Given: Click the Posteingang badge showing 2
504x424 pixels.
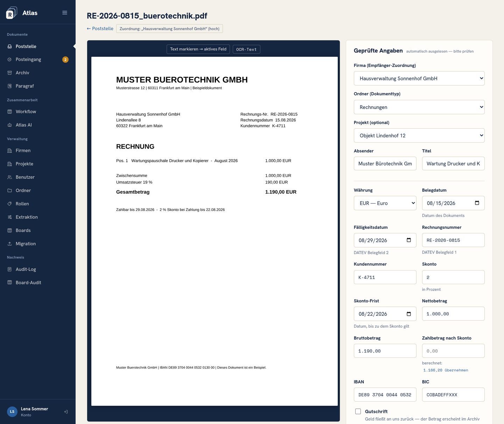Looking at the screenshot, I should [65, 60].
